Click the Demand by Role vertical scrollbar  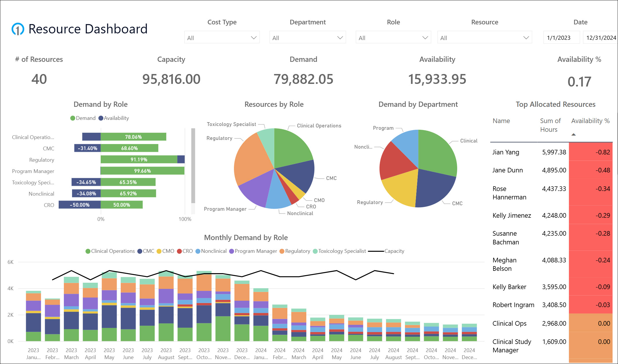tap(193, 166)
